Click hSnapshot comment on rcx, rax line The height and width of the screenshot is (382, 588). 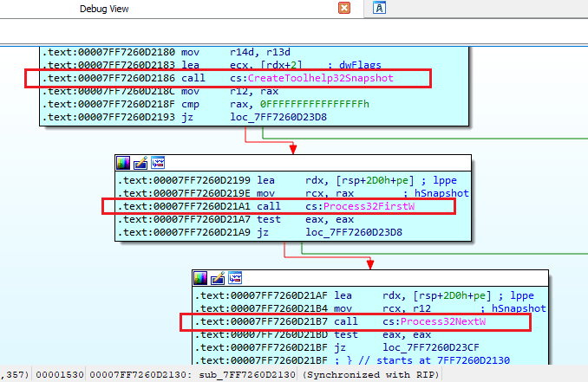coord(441,193)
